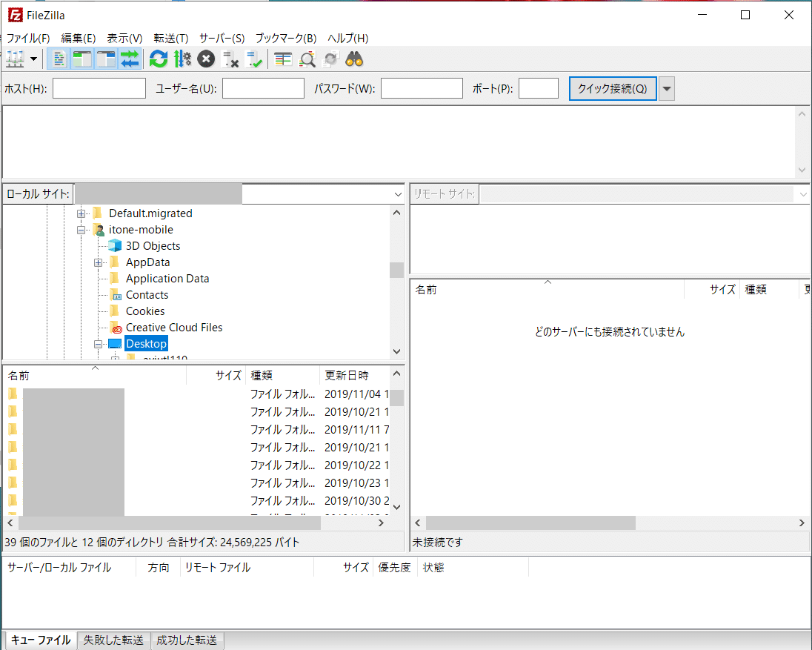
Task: Click the クイック接続(Q) button
Action: [613, 88]
